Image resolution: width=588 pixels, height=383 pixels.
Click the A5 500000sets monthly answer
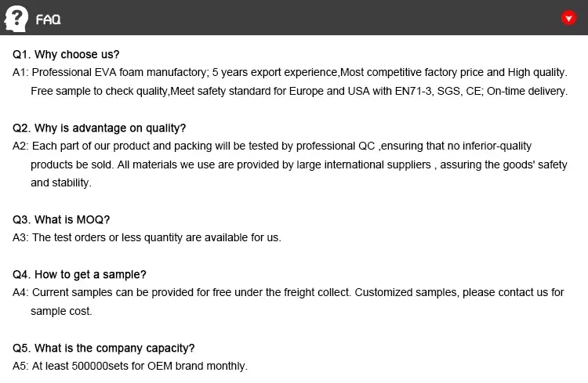129,366
